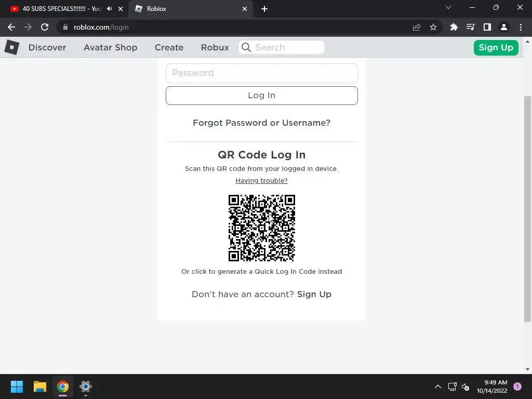Focus the Roblox Search field

click(281, 47)
